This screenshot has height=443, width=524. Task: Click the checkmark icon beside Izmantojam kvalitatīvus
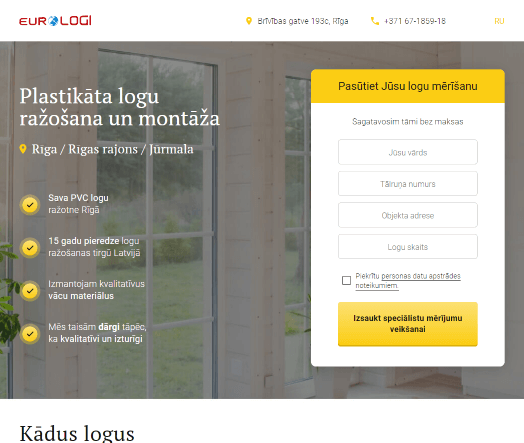[x=30, y=291]
